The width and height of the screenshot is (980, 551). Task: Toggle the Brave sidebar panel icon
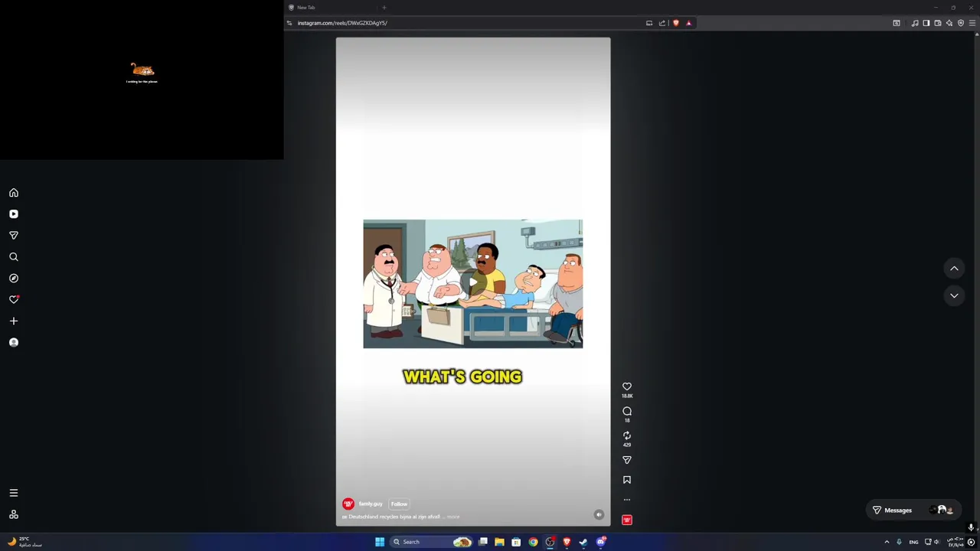(x=926, y=23)
